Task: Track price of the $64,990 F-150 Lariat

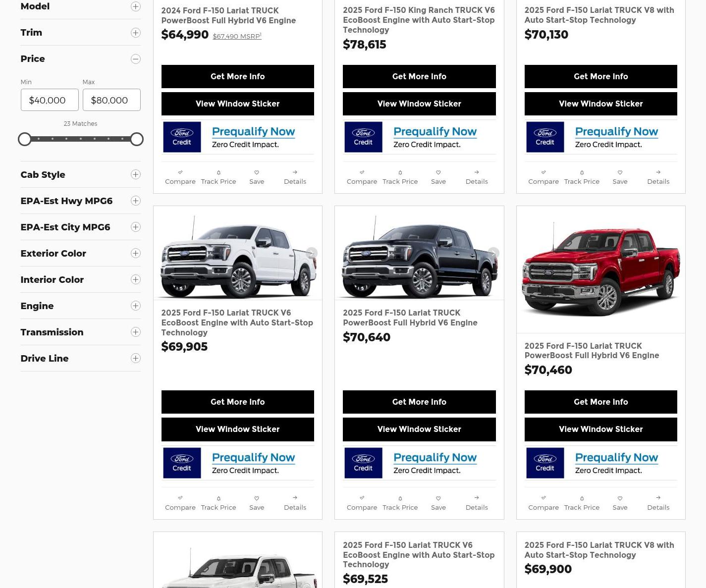Action: [218, 177]
